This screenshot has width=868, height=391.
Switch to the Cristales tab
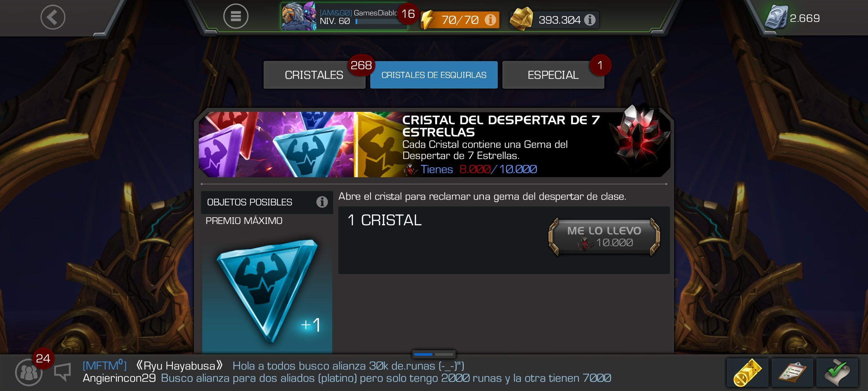click(x=314, y=75)
